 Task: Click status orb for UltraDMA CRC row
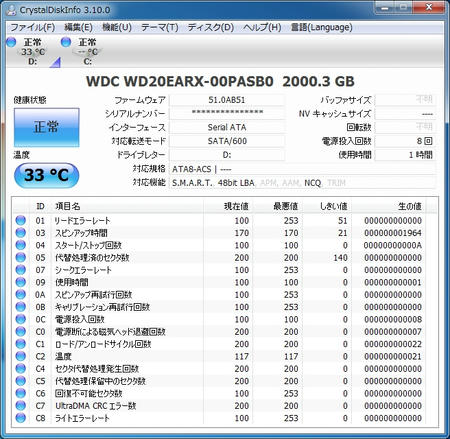(x=21, y=405)
